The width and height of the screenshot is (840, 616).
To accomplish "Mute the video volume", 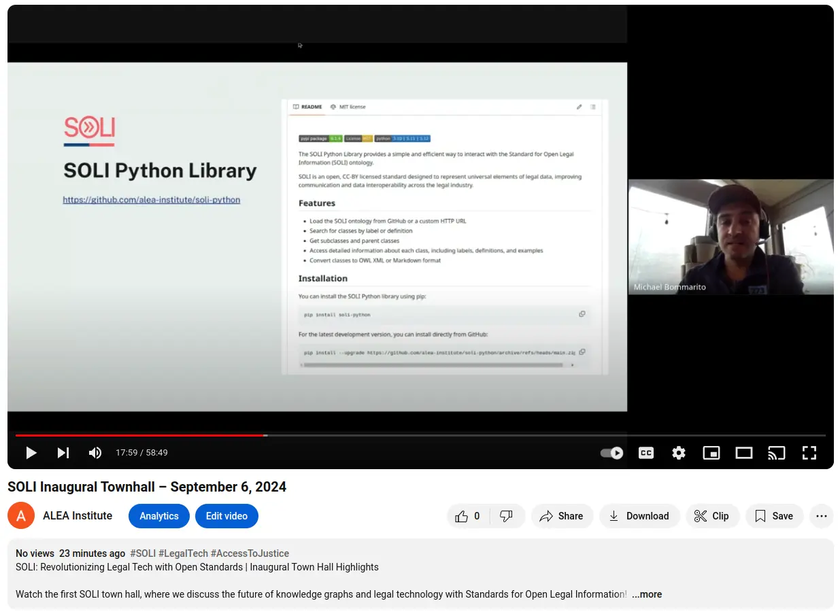I will point(95,453).
